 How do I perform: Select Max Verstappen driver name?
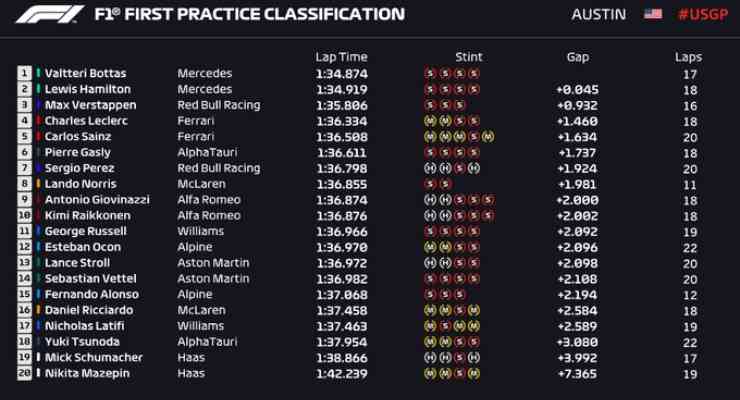(91, 105)
